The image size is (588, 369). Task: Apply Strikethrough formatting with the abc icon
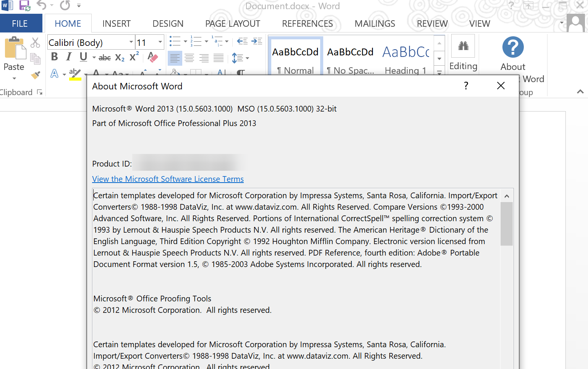(105, 58)
